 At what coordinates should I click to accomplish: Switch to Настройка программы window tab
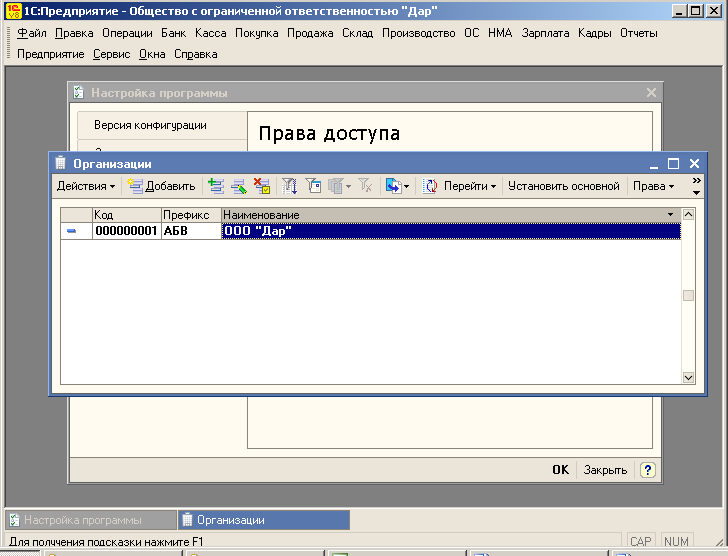(91, 520)
